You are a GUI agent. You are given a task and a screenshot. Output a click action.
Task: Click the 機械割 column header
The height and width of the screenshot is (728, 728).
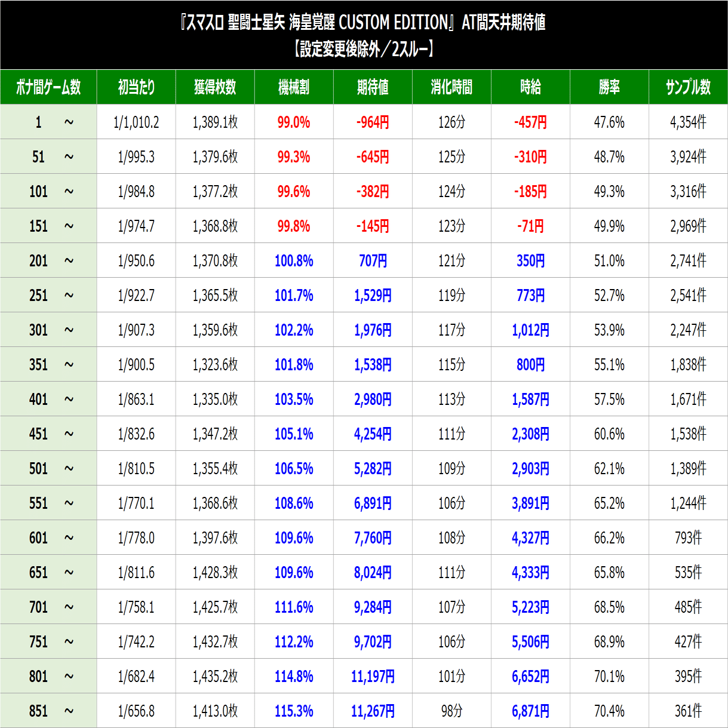[x=294, y=87]
